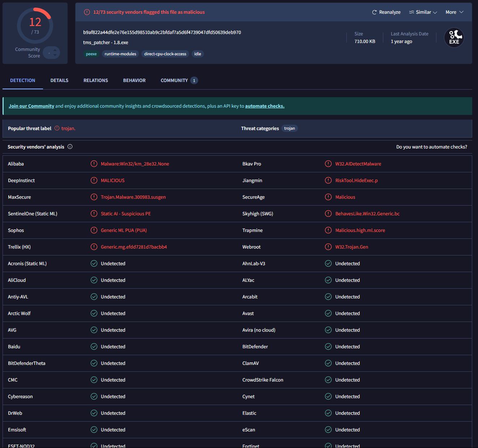478x448 pixels.
Task: Click the BitDefenderTheta vendor name
Action: pos(27,363)
